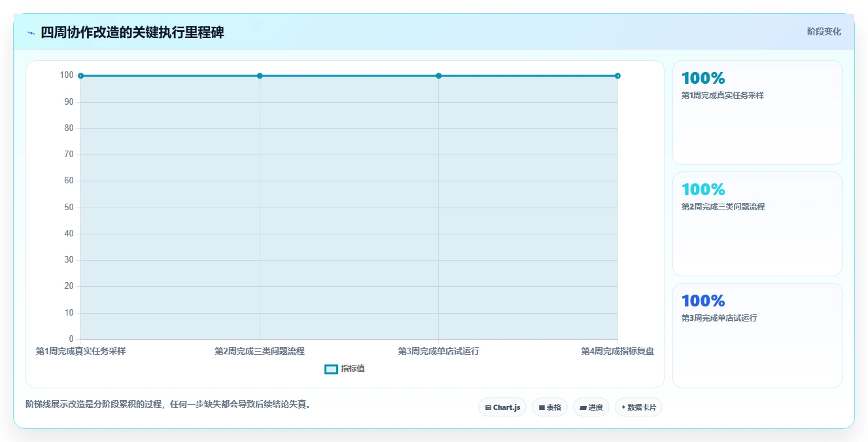Click the y-axis value 90
The height and width of the screenshot is (442, 868).
(x=69, y=102)
